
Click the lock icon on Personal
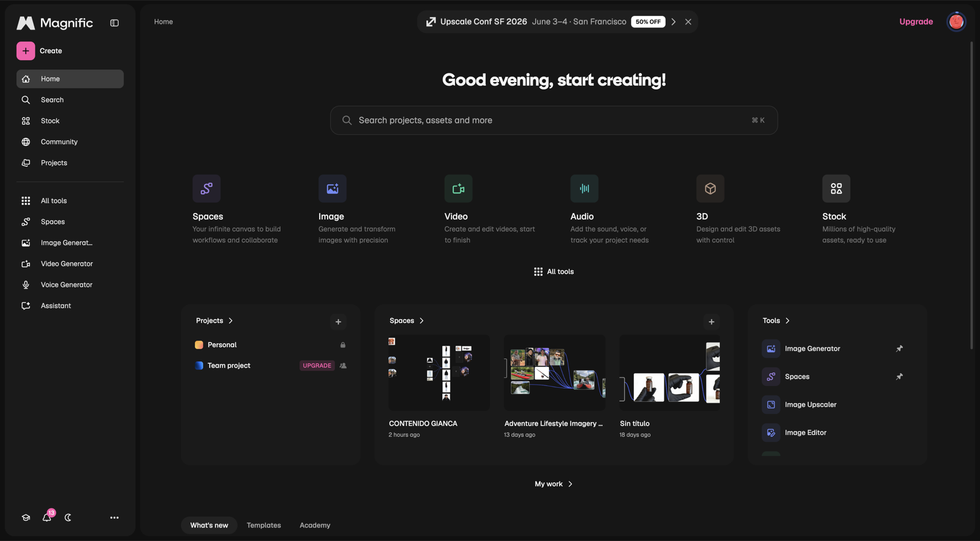pyautogui.click(x=343, y=345)
